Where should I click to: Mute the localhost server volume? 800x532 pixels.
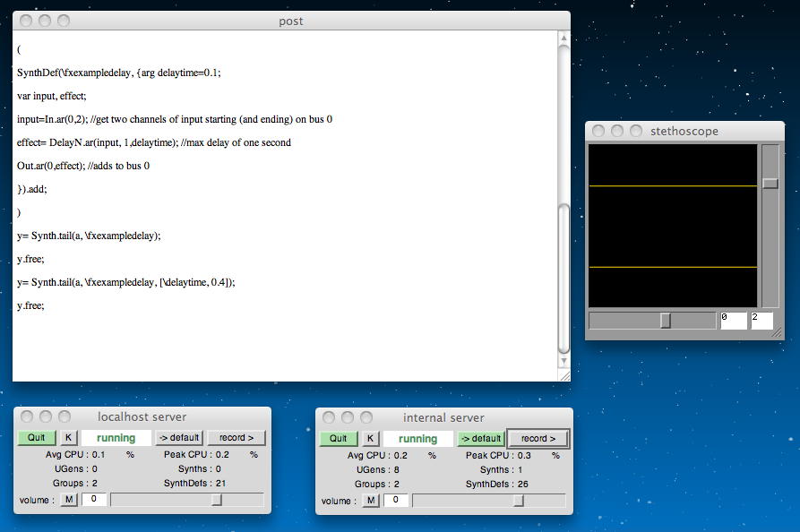coord(69,499)
